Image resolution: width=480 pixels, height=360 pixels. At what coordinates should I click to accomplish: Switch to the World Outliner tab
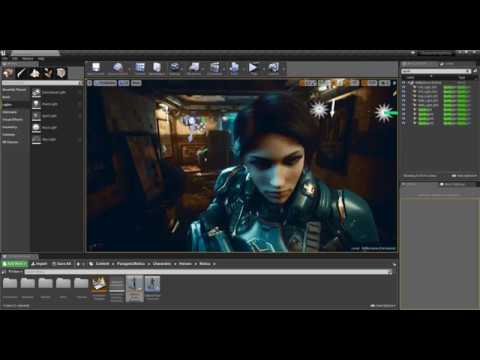(x=420, y=63)
